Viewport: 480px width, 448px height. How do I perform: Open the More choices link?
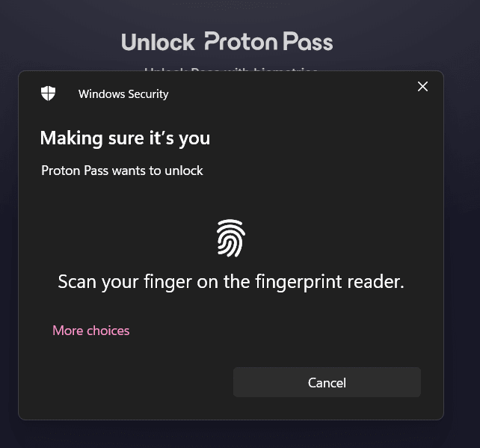point(91,331)
